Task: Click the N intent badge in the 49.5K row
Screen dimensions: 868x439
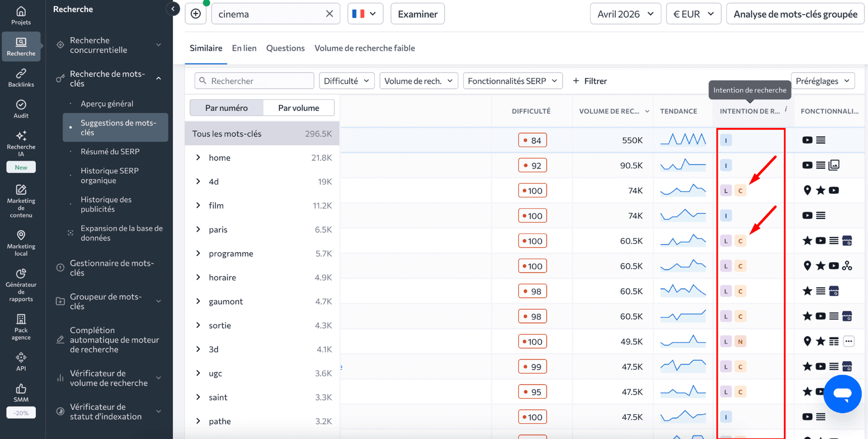Action: click(740, 342)
